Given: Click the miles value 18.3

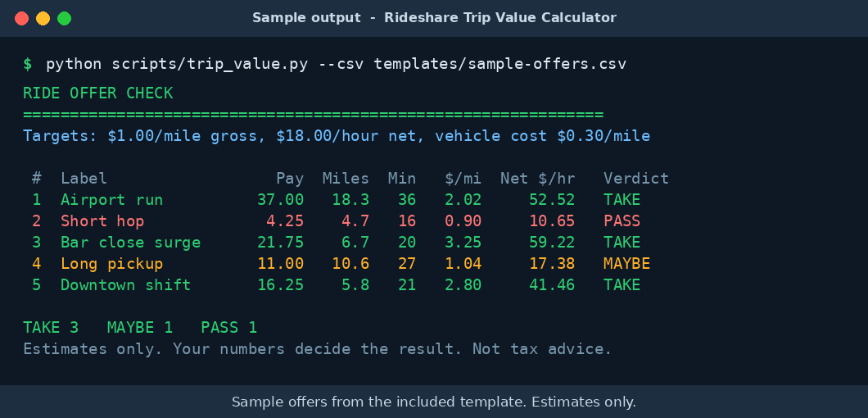Looking at the screenshot, I should [351, 200].
